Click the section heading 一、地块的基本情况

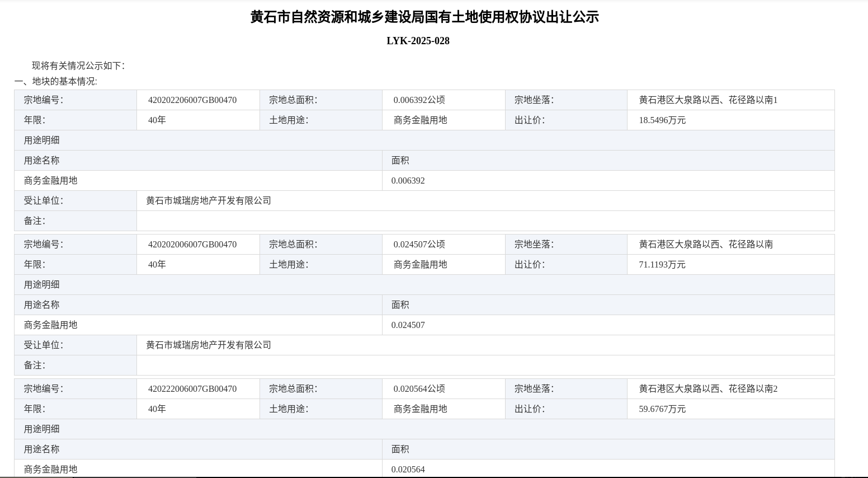pos(56,82)
